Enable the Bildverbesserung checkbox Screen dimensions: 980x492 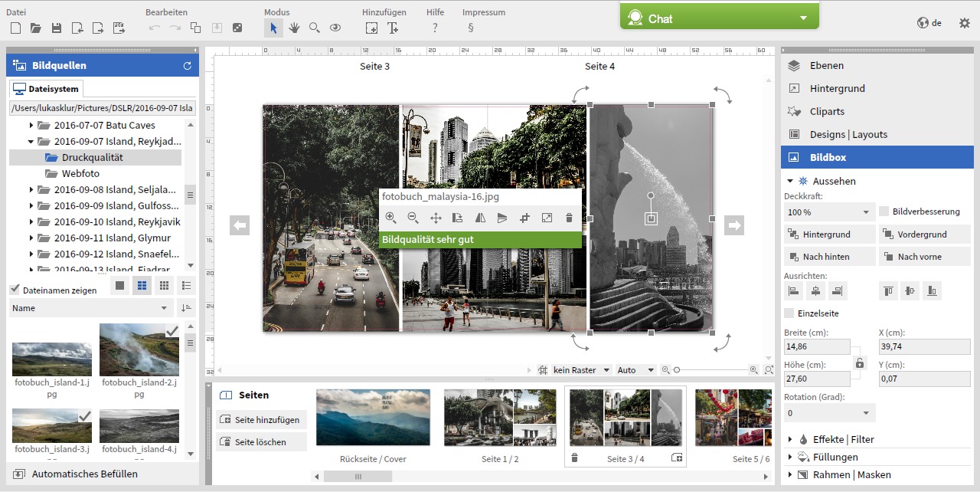pos(884,212)
